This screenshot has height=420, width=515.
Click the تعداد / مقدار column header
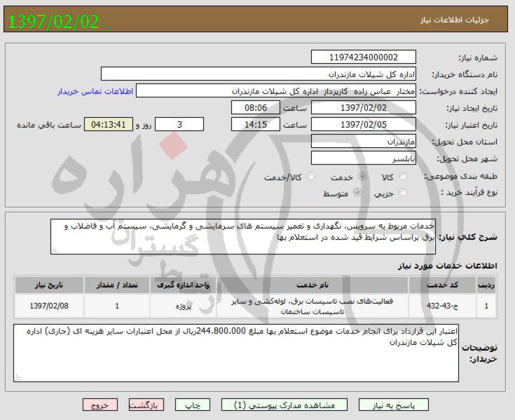117,285
